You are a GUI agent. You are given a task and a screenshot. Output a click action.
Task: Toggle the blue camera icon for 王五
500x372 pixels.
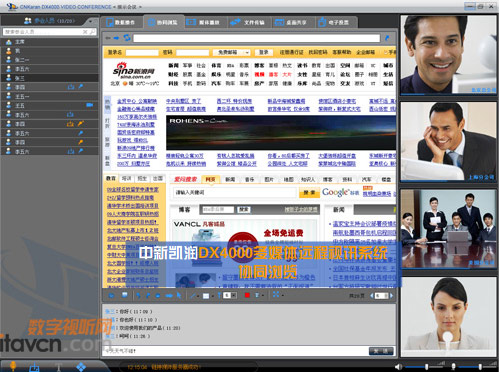[89, 105]
